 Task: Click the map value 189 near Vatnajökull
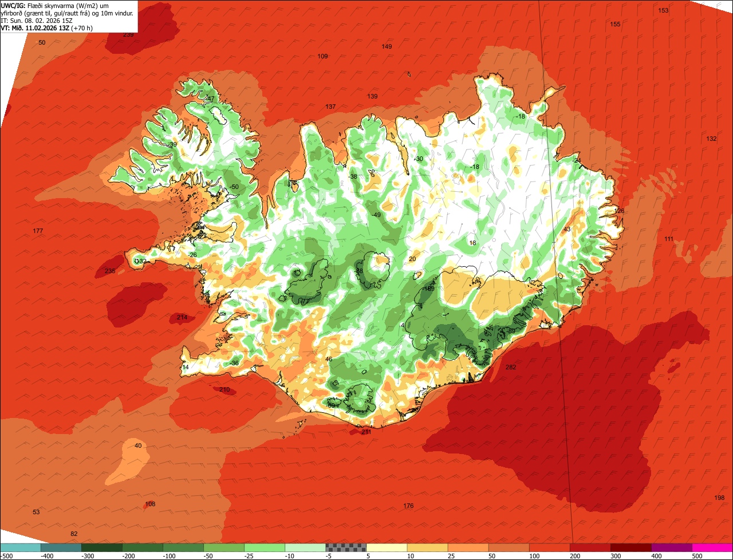pyautogui.click(x=428, y=289)
